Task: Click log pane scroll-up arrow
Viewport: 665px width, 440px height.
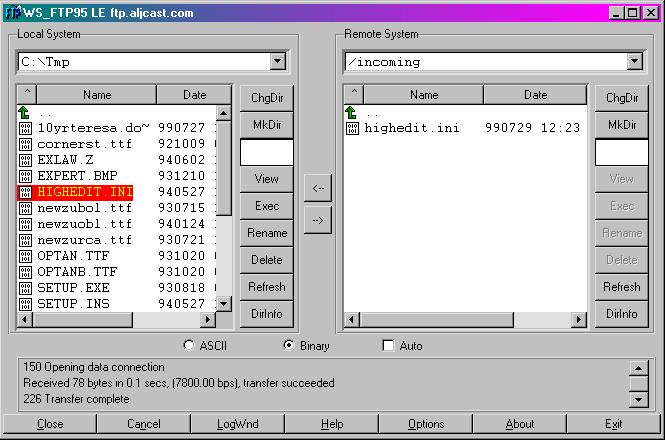Action: coord(639,368)
